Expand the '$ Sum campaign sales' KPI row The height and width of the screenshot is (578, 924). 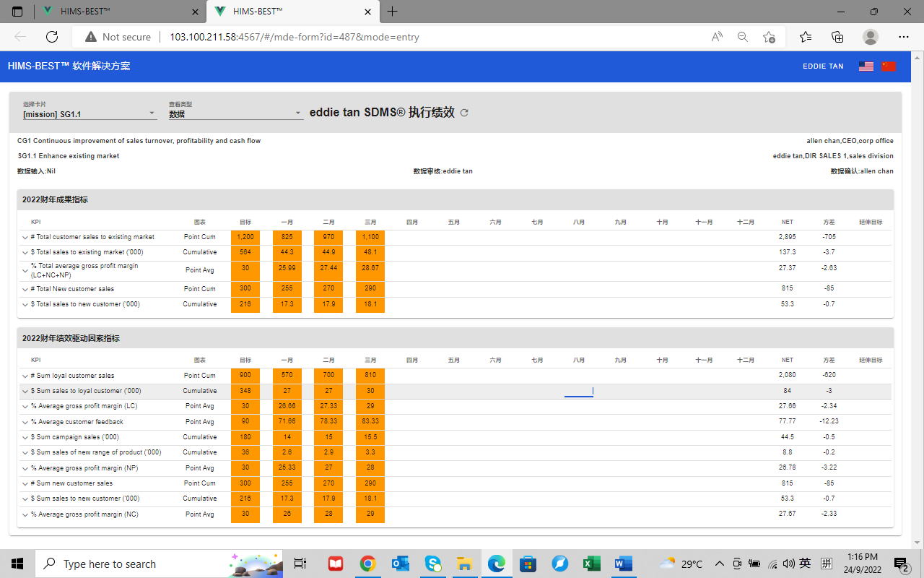click(25, 437)
